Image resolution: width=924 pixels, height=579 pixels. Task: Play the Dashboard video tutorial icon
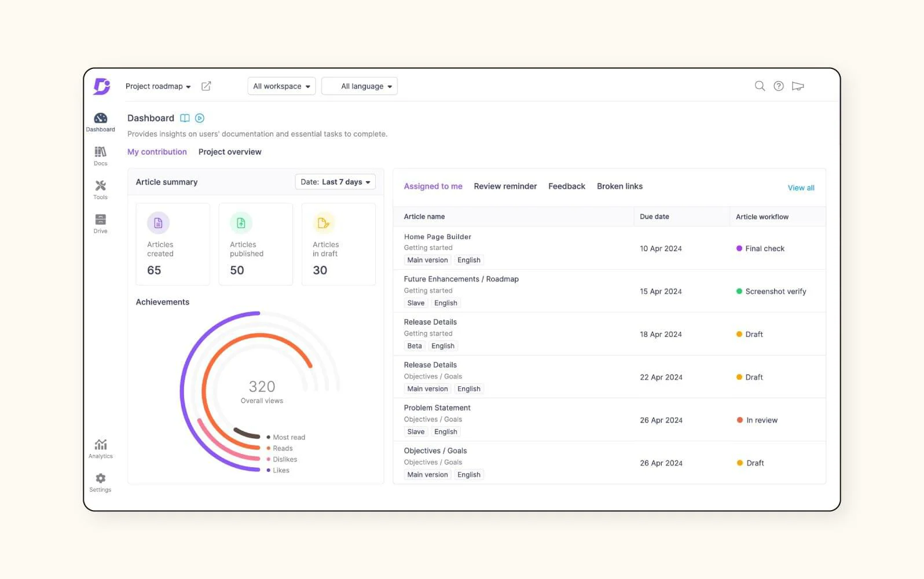coord(200,118)
